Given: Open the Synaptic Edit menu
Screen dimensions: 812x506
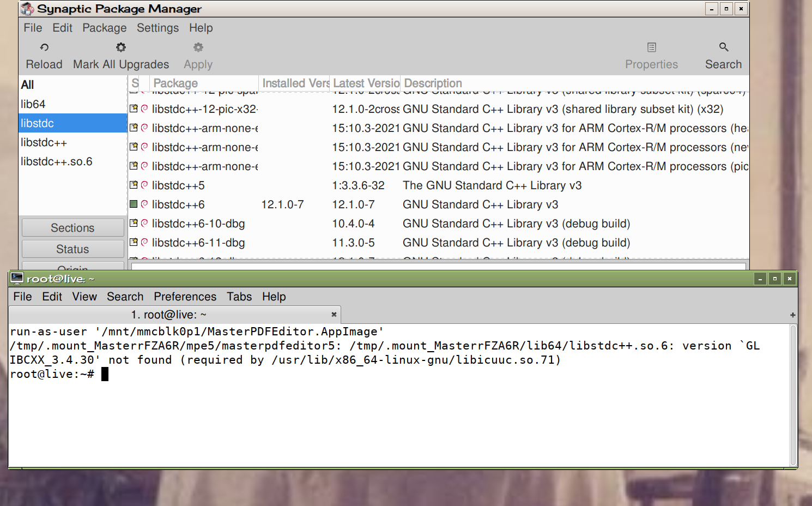Looking at the screenshot, I should pos(62,28).
